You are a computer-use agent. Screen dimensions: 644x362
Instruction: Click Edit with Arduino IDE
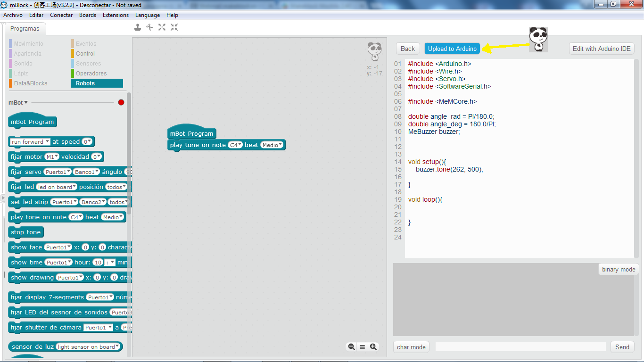click(602, 49)
